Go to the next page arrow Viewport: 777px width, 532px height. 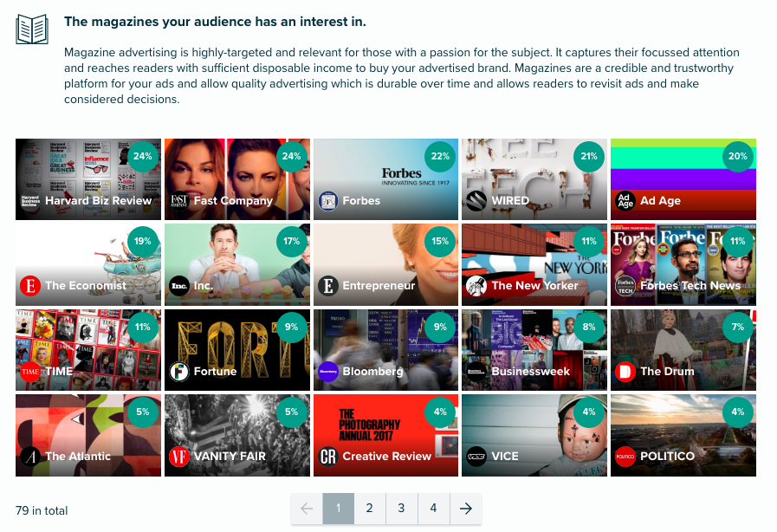point(466,509)
